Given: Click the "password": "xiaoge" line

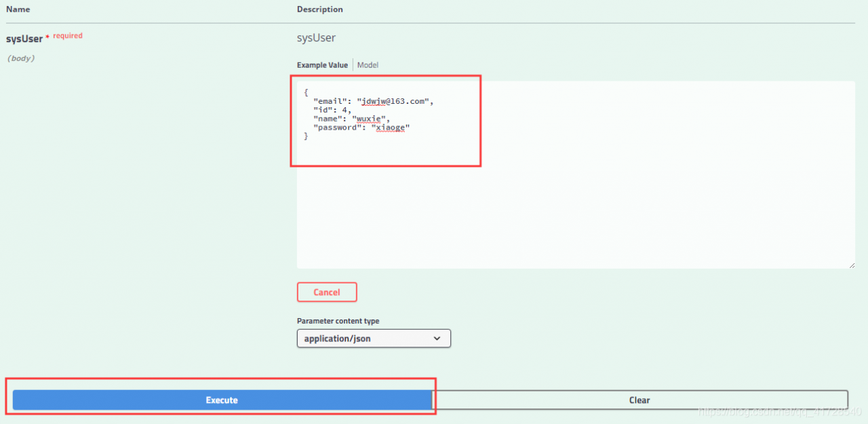Looking at the screenshot, I should [x=361, y=128].
